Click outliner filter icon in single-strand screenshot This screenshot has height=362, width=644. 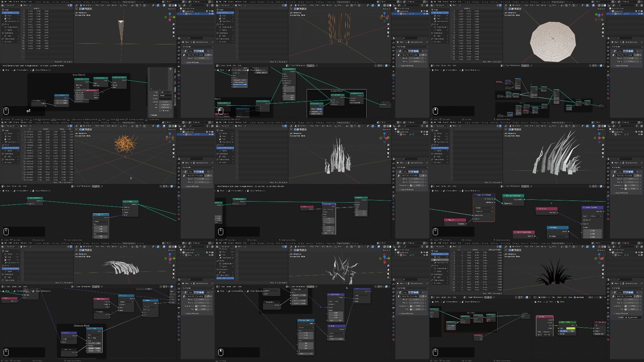208,5
